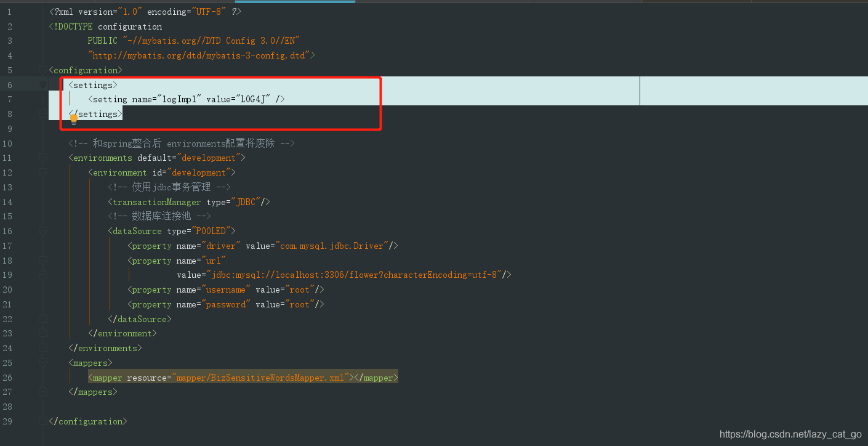Collapse the mapper resource line fold marker
The image size is (868, 446).
point(42,377)
